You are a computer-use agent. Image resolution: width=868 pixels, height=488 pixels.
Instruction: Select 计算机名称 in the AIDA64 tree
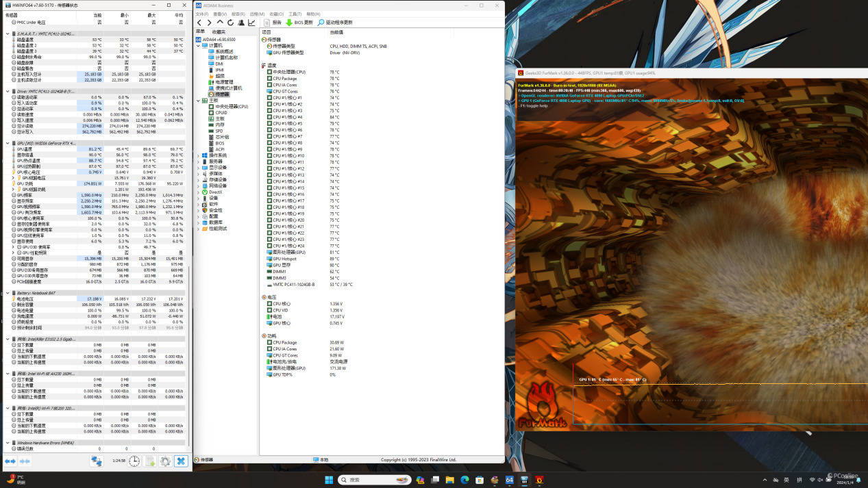(227, 57)
